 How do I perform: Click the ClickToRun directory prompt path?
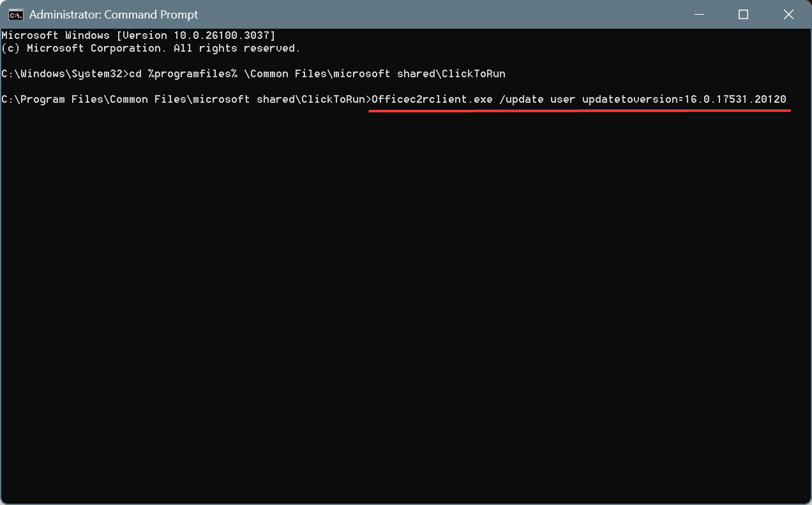tap(186, 99)
